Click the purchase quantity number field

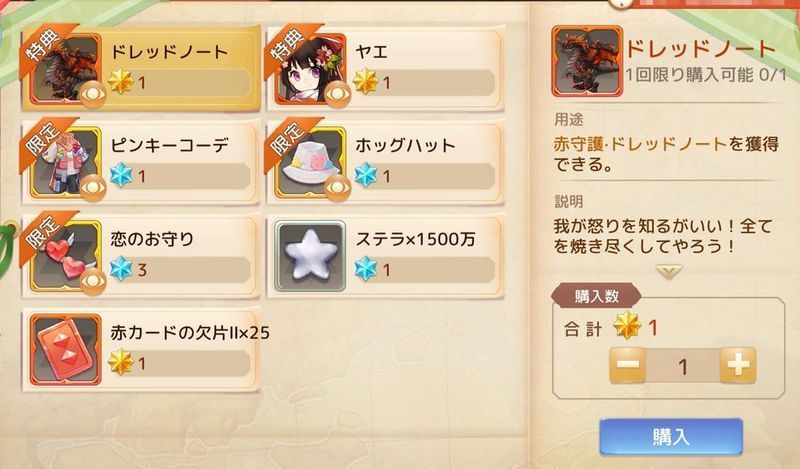tap(683, 365)
